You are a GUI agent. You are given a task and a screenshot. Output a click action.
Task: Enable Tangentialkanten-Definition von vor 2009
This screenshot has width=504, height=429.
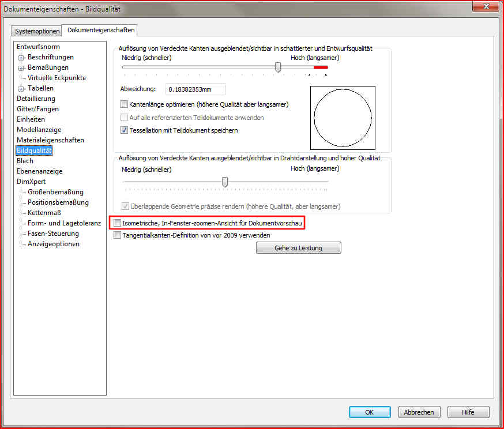(117, 235)
